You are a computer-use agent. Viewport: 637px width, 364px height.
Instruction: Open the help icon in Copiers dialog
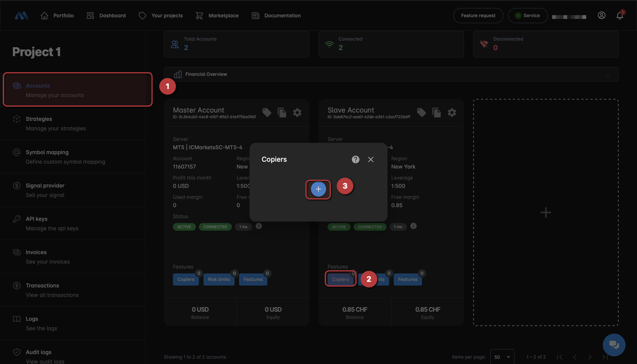click(x=355, y=159)
